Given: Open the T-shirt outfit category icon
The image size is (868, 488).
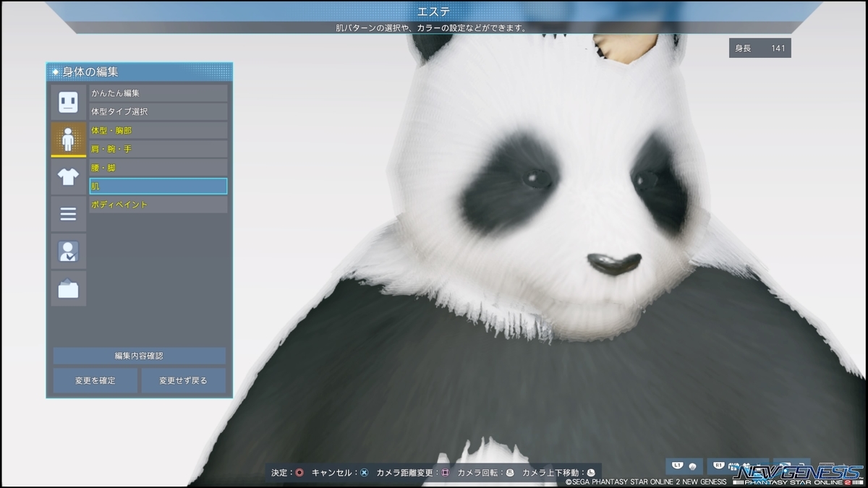Looking at the screenshot, I should pyautogui.click(x=68, y=176).
